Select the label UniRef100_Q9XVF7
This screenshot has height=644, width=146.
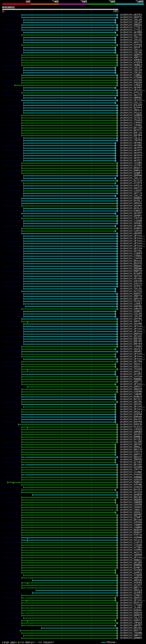tap(131, 47)
